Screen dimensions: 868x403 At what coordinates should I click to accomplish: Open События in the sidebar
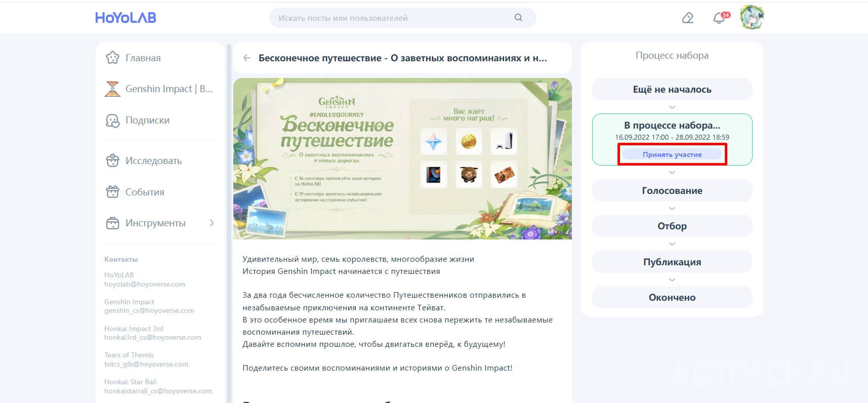(x=145, y=192)
